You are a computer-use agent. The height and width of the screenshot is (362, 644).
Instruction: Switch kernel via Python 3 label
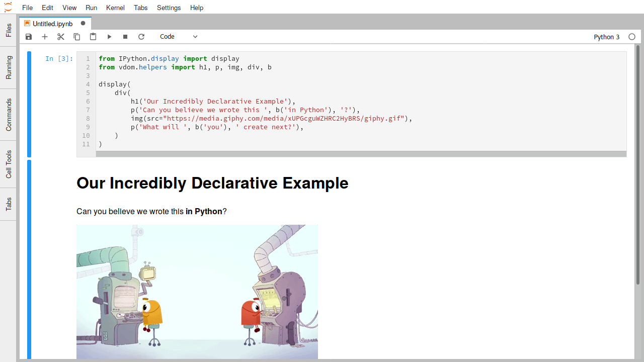tap(607, 37)
